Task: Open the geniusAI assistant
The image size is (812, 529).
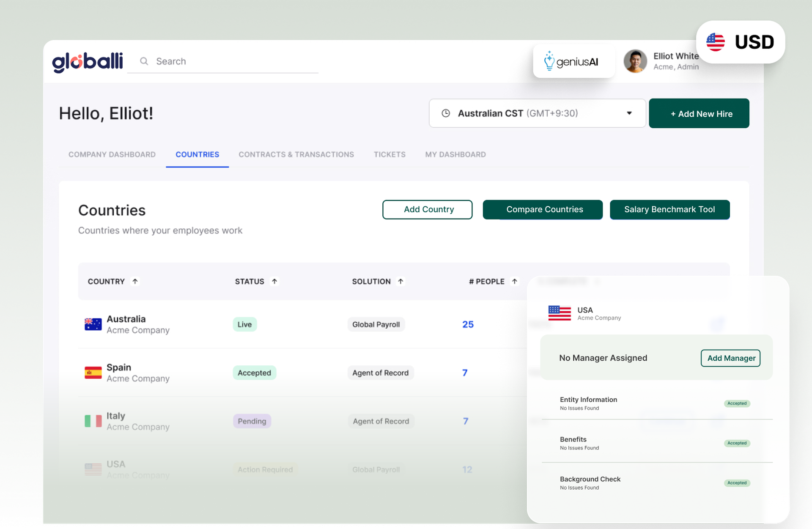Action: coord(573,62)
